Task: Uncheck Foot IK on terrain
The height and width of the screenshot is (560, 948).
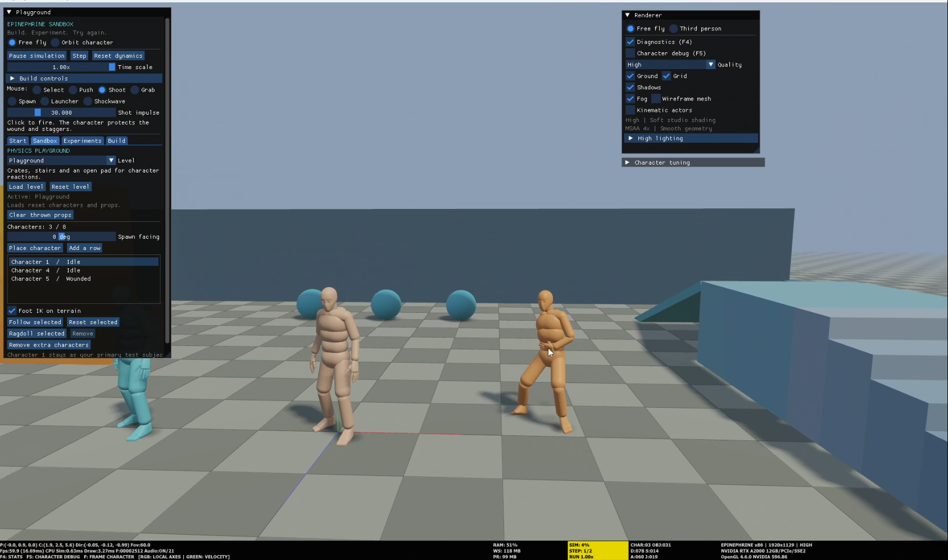Action: pyautogui.click(x=12, y=311)
